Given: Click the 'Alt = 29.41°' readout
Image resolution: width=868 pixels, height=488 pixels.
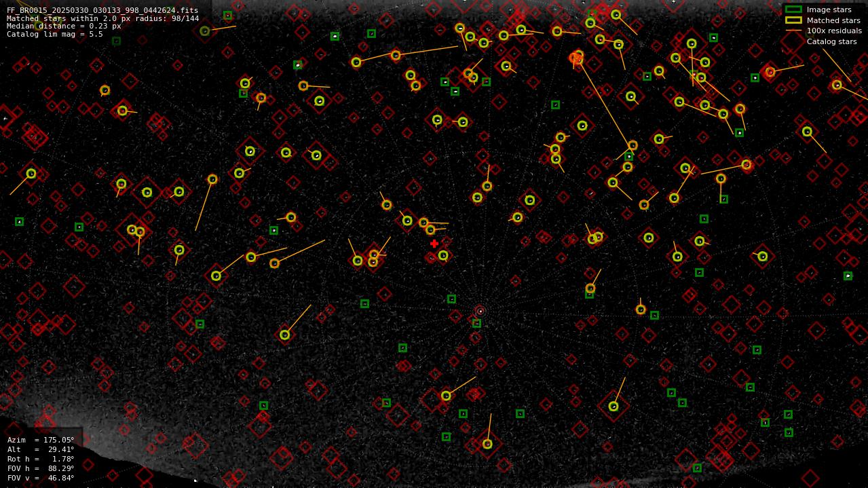Looking at the screenshot, I should (x=41, y=449).
